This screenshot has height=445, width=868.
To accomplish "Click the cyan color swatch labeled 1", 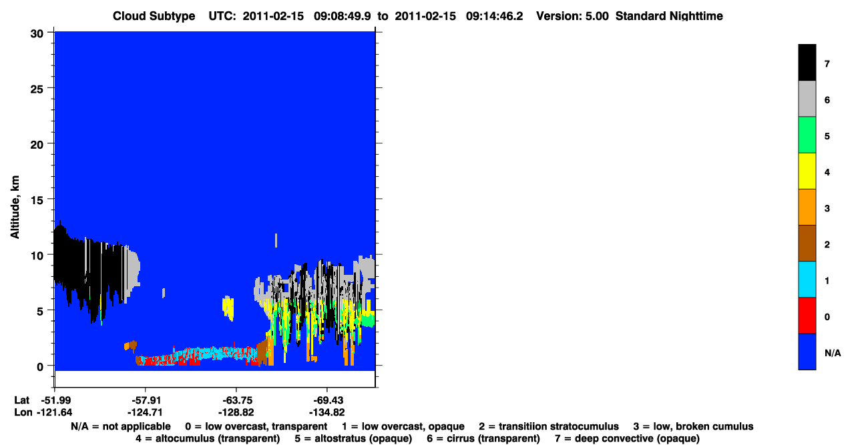I will pyautogui.click(x=807, y=279).
